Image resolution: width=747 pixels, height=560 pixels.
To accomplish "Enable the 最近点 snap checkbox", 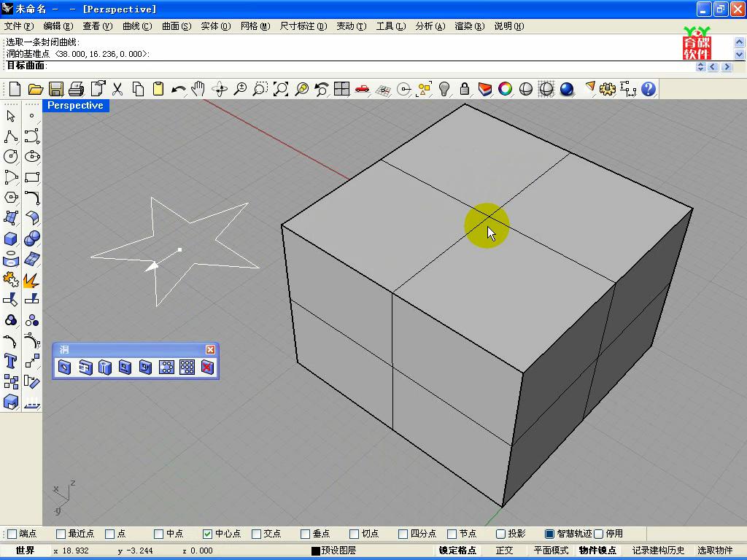I will coord(61,534).
